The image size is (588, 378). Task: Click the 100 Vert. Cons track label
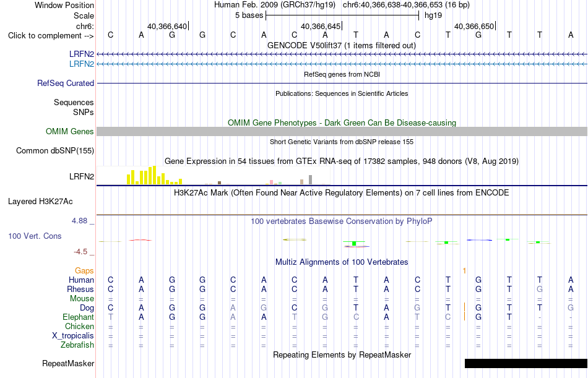35,236
